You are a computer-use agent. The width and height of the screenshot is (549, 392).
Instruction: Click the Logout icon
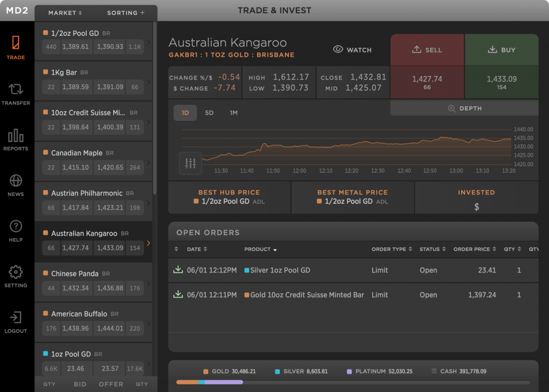point(16,317)
